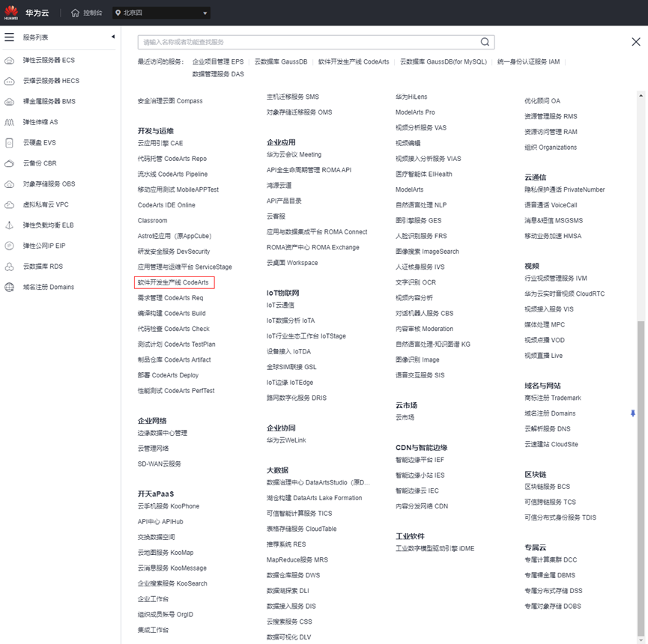
Task: Focus the service search input field
Action: point(316,42)
